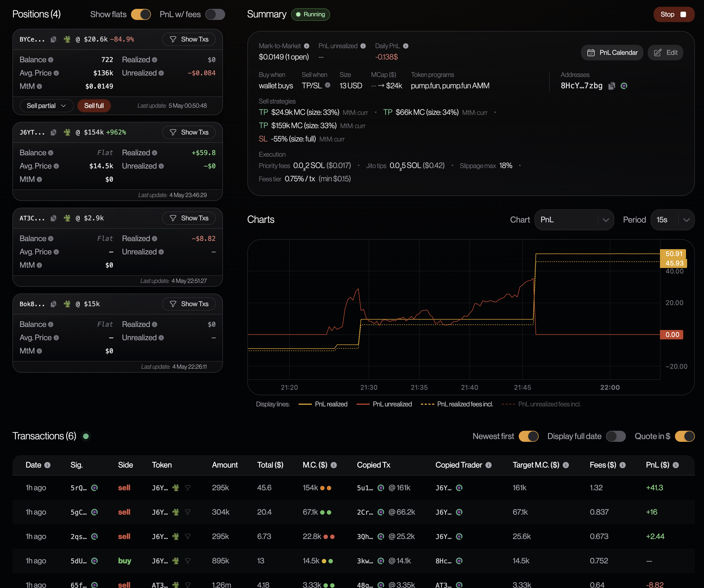Click the Sig. column header
Image resolution: width=704 pixels, height=588 pixels.
click(x=76, y=465)
